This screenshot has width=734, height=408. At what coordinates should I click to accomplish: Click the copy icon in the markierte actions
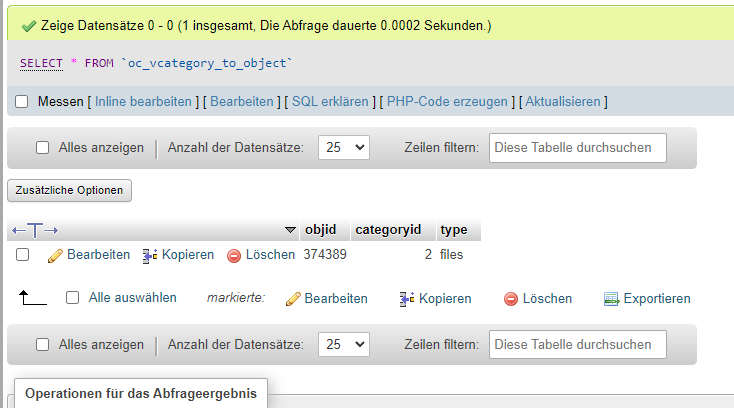coord(407,299)
